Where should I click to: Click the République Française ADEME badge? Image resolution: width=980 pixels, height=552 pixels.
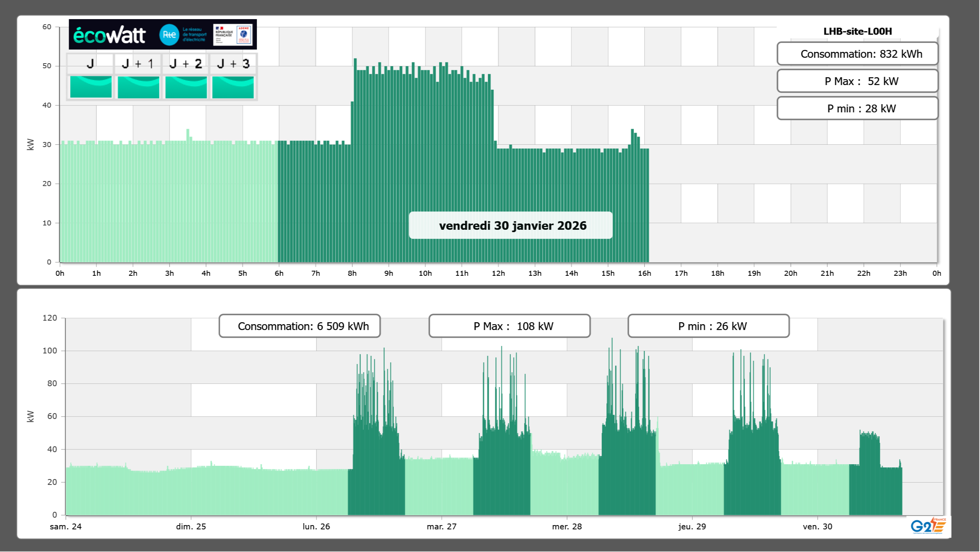[233, 35]
